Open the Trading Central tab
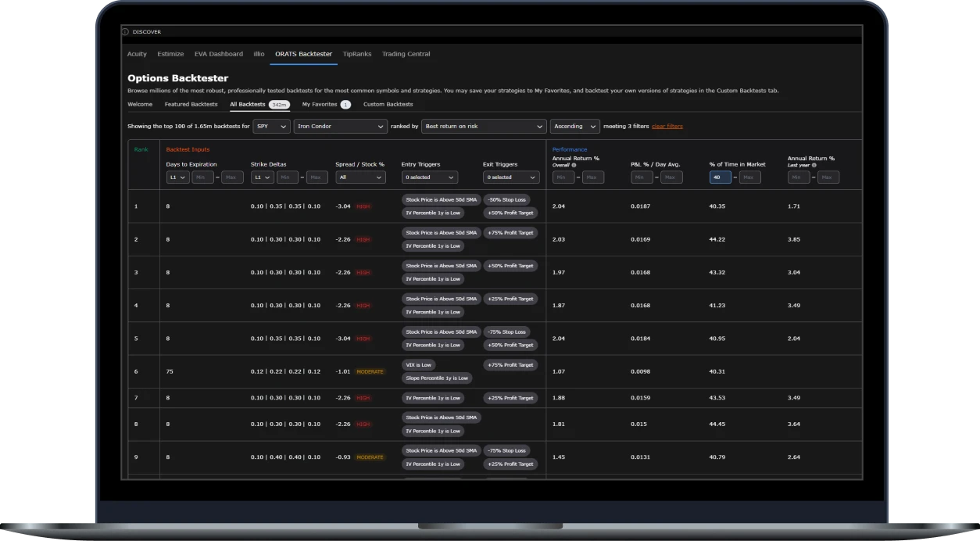This screenshot has width=980, height=541. 406,54
